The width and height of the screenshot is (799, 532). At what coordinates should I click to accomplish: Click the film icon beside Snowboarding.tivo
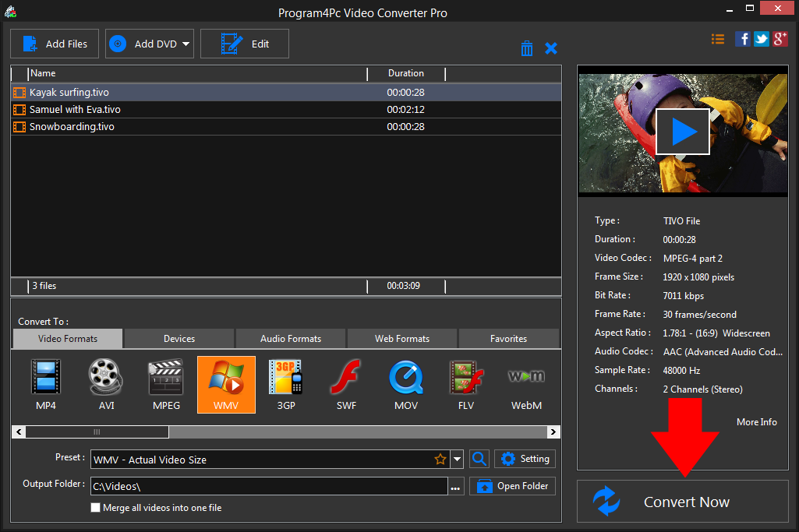(x=19, y=127)
